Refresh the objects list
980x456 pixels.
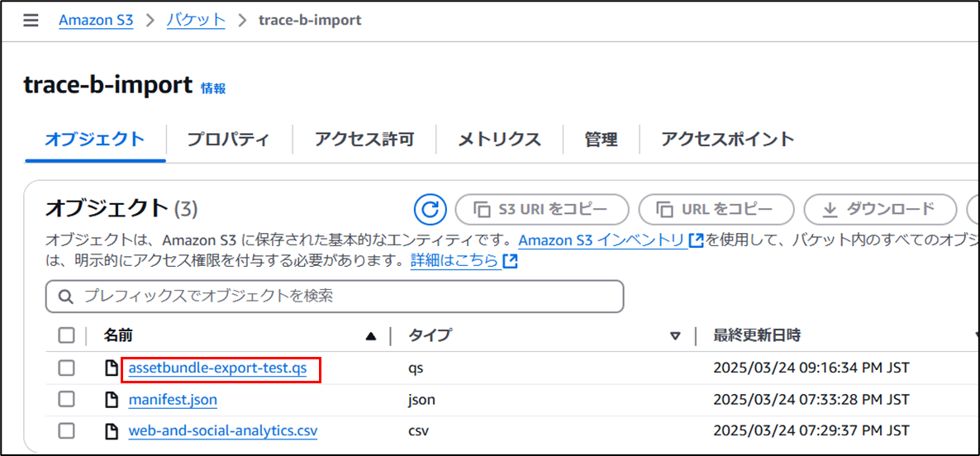point(430,209)
